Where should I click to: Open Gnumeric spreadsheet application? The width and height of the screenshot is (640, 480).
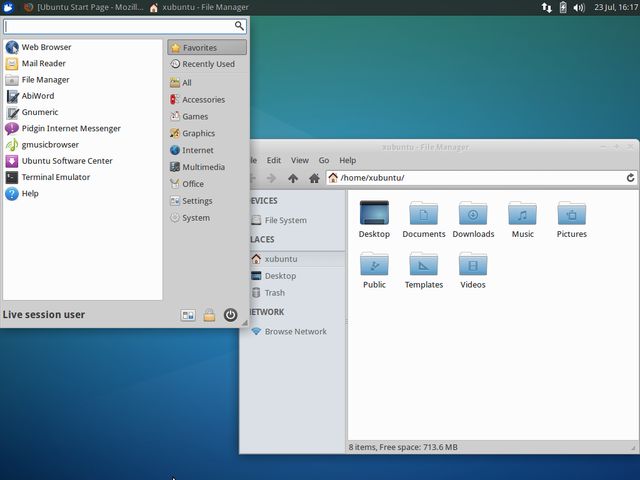[83, 112]
